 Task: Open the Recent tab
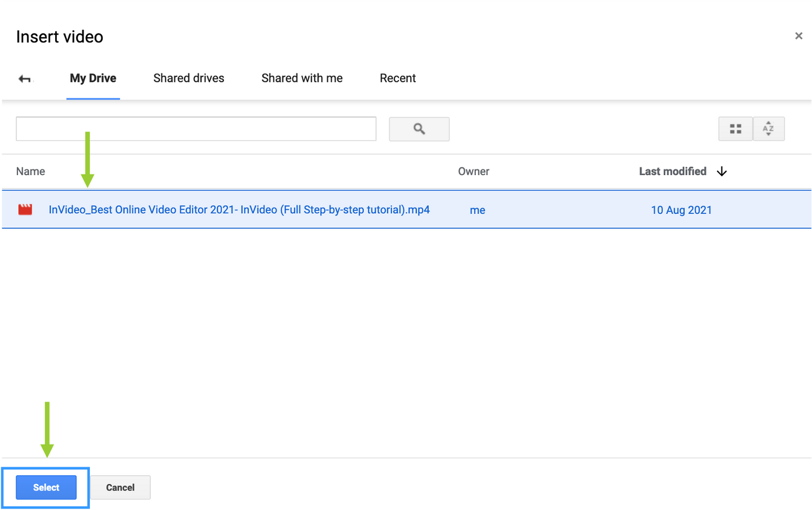click(397, 78)
